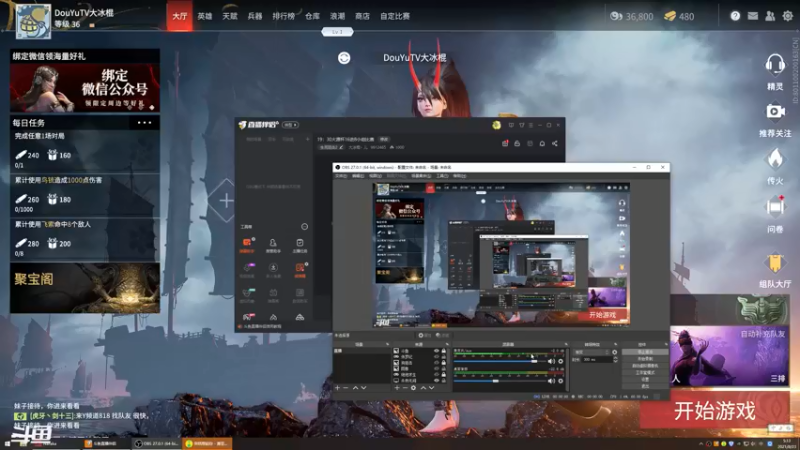Expand the Lv pill dropdown under the game tabs
Image resolution: width=800 pixels, height=450 pixels.
pyautogui.click(x=337, y=32)
